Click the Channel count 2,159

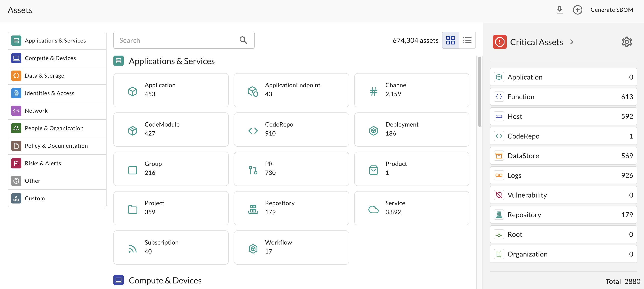393,94
